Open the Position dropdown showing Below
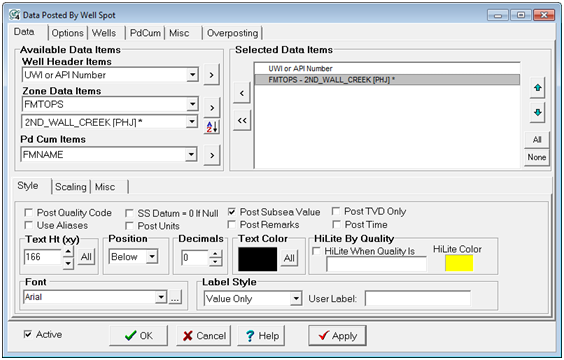Viewport: 564px width, 360px height. tap(133, 257)
